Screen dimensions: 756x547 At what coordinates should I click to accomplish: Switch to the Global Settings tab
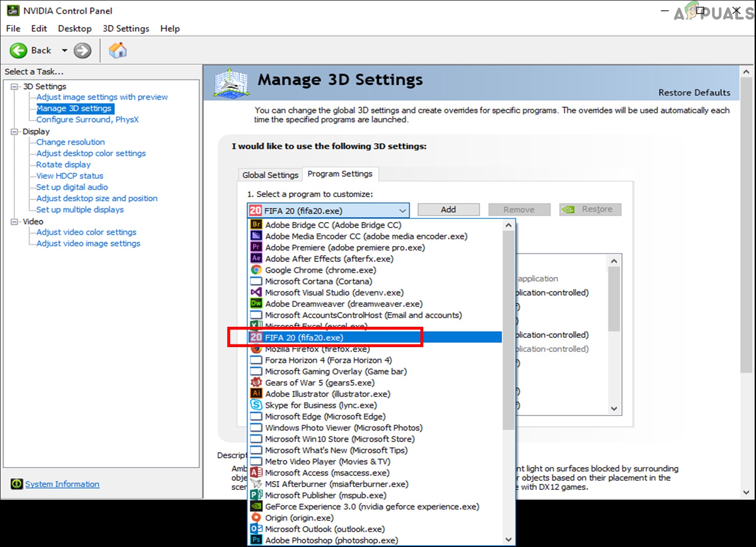[x=269, y=174]
